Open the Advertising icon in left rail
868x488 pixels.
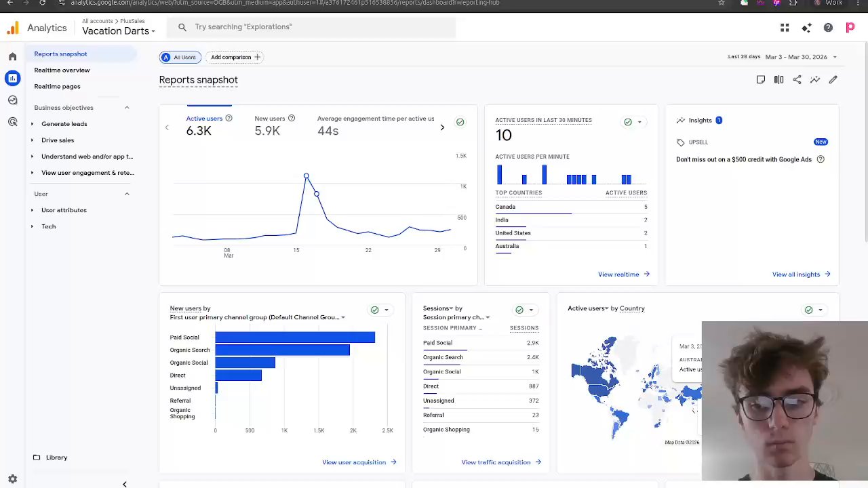point(12,122)
